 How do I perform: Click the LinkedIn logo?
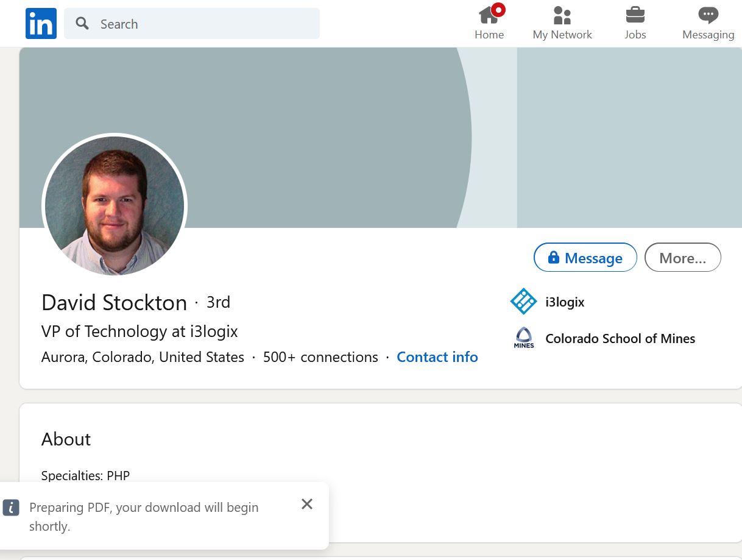click(x=41, y=24)
